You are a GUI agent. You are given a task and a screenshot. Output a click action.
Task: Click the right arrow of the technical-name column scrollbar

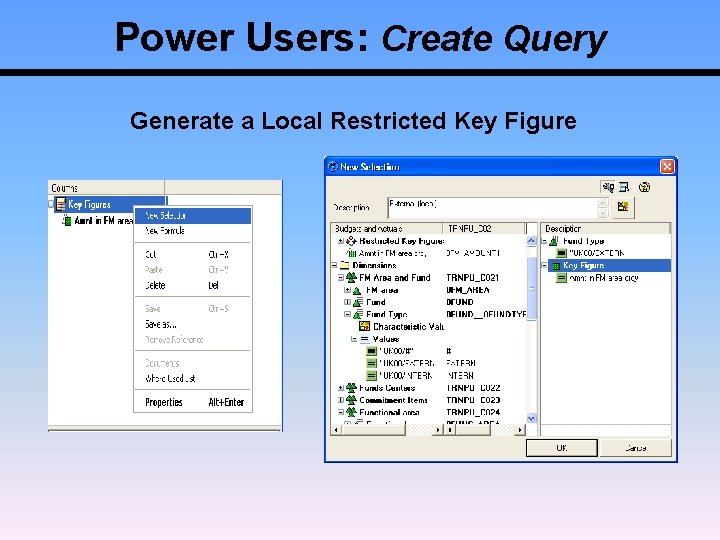[x=519, y=430]
